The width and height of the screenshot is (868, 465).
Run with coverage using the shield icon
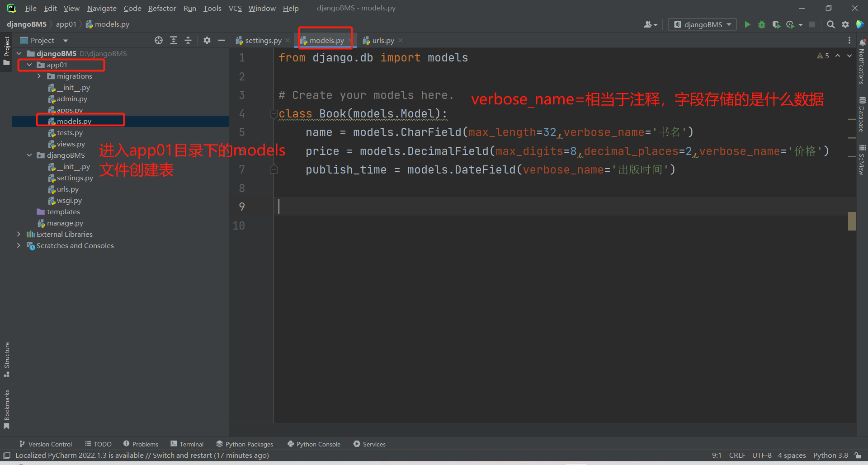[x=776, y=24]
